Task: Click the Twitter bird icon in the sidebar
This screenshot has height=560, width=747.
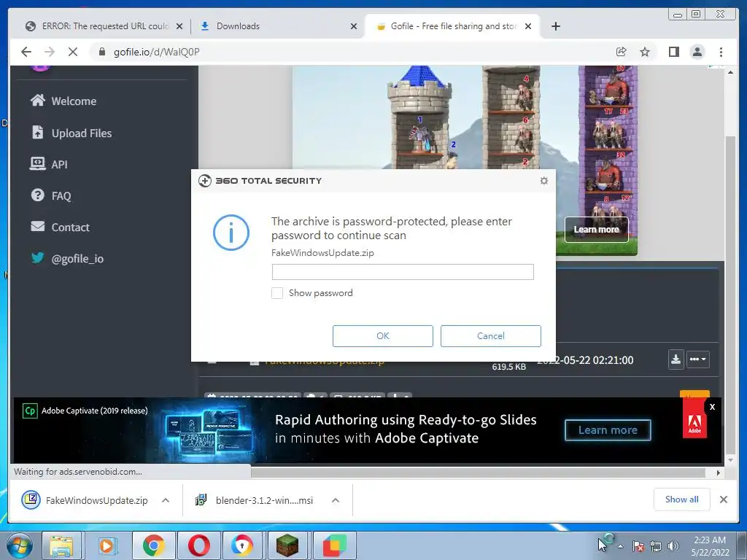Action: pyautogui.click(x=38, y=257)
